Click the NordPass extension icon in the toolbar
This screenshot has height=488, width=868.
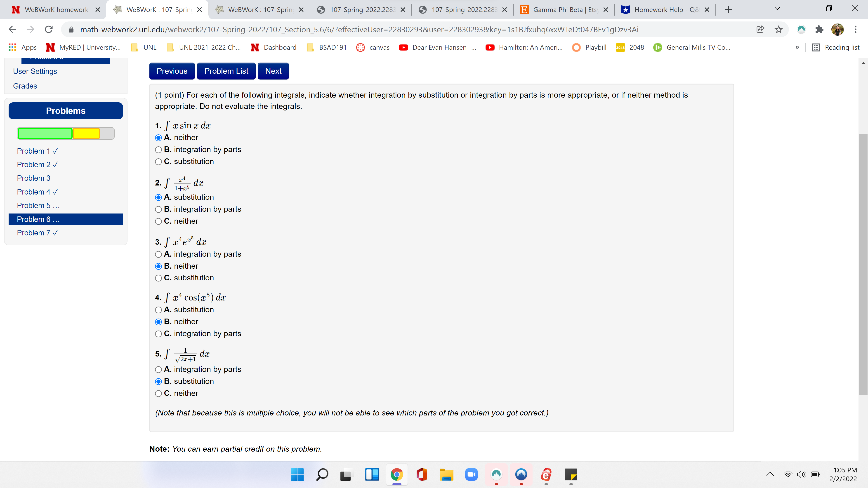coord(801,29)
